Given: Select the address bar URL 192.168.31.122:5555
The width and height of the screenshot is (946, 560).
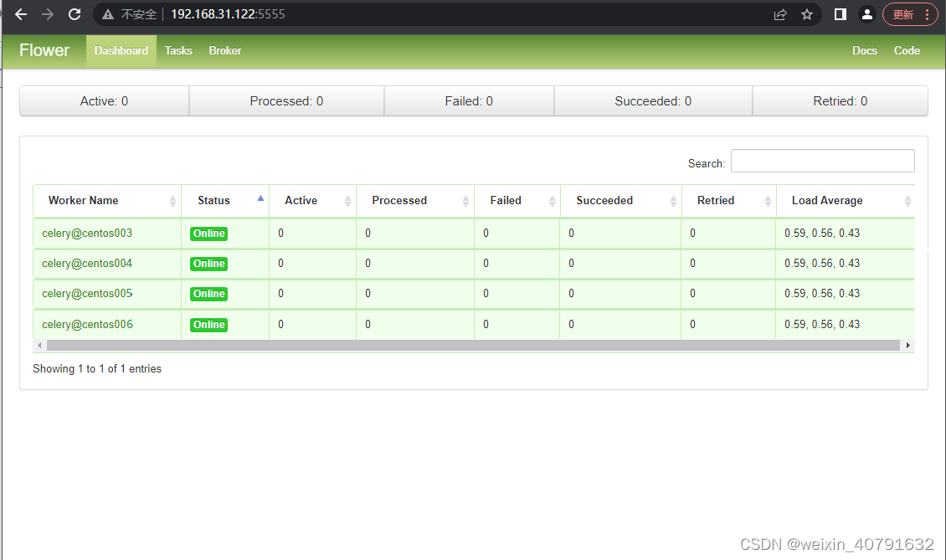Looking at the screenshot, I should (228, 14).
